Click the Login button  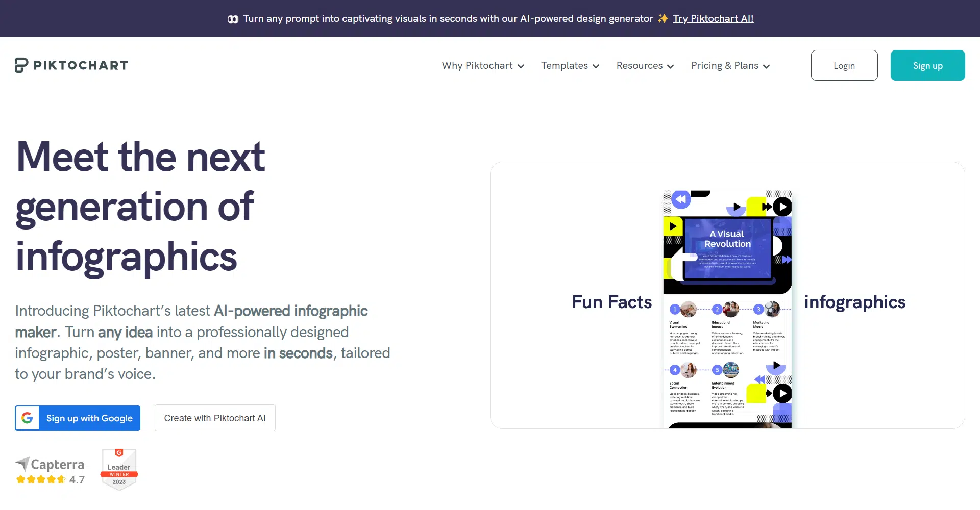pos(844,66)
